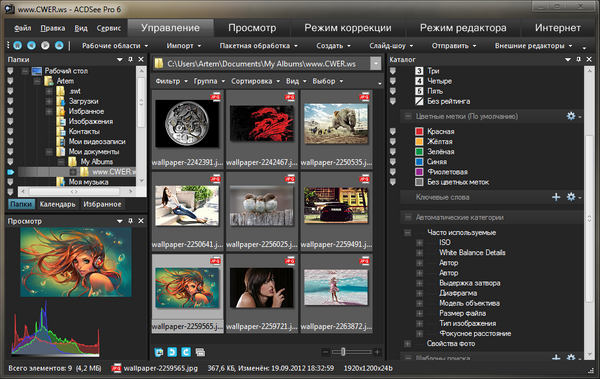Toggle easy-select marker beside Жёлтая
Image resolution: width=600 pixels, height=379 pixels.
point(393,141)
